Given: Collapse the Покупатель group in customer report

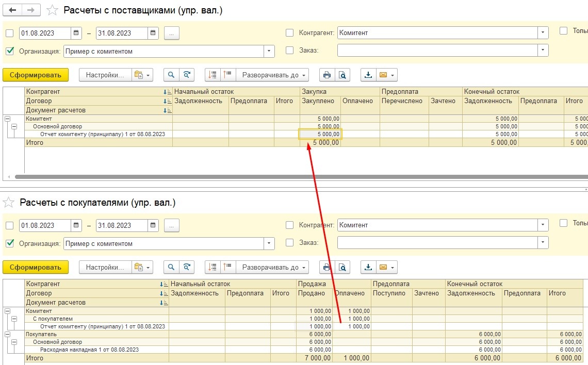Looking at the screenshot, I should [x=7, y=334].
